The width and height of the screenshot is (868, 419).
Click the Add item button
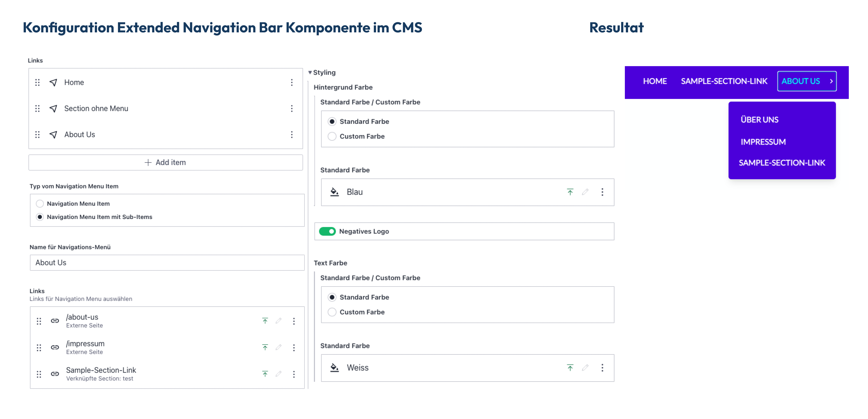pos(165,162)
